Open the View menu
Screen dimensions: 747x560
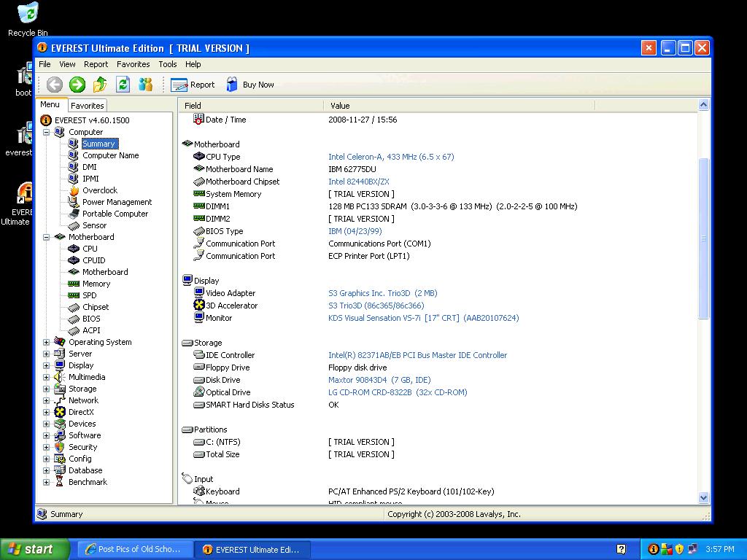click(x=67, y=64)
